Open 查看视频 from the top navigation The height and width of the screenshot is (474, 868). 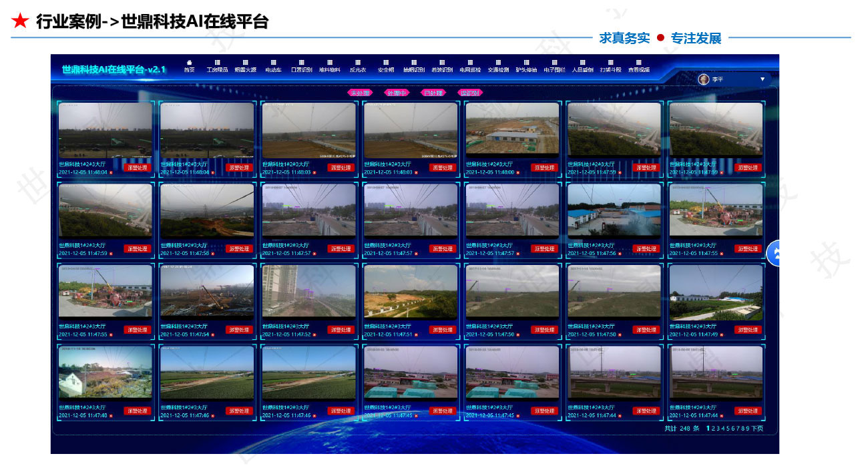[x=638, y=65]
